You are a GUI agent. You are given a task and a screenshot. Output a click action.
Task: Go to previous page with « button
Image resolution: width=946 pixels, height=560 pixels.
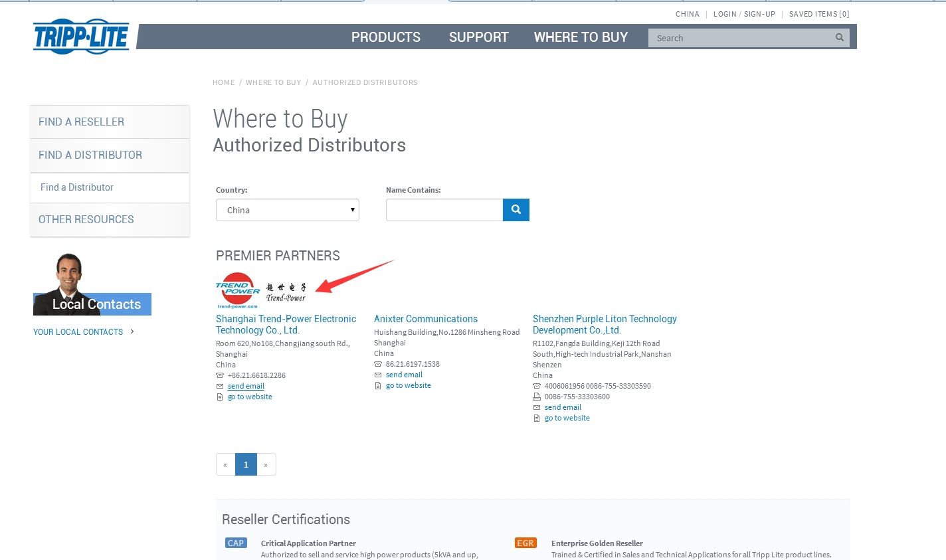tap(226, 464)
